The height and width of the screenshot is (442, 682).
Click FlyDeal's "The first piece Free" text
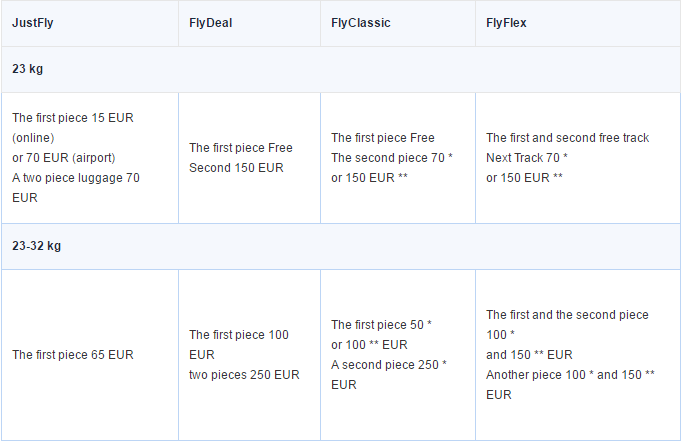240,148
